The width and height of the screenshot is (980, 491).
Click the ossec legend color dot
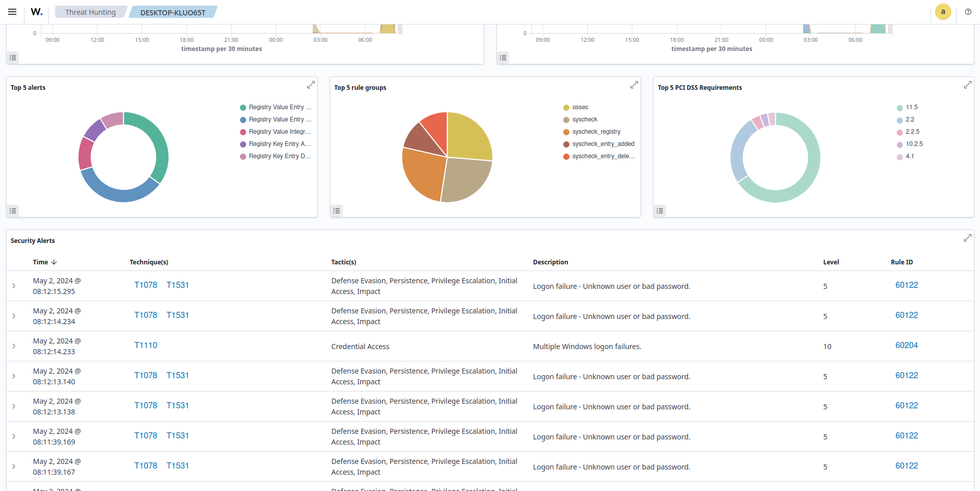coord(566,108)
